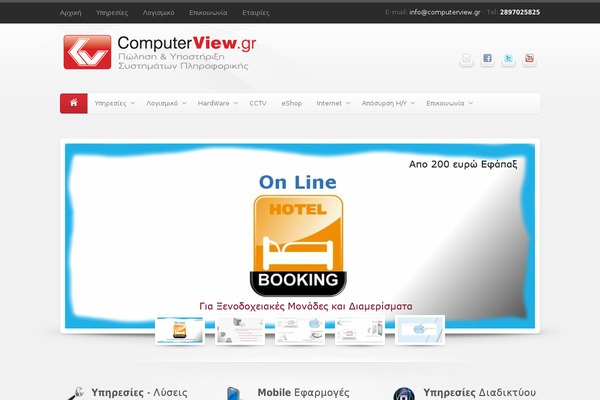Open Εταιρίες link in the top bar
Screen dimensions: 600x400
[256, 13]
